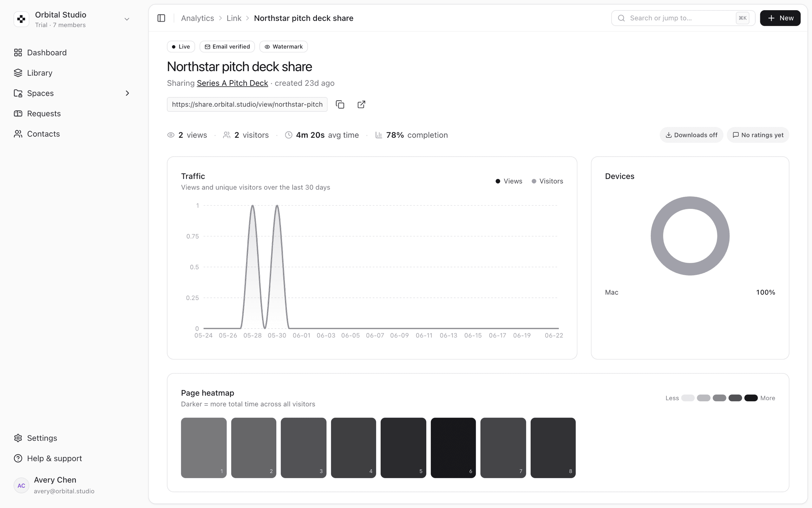812x508 pixels.
Task: Open Avery Chen account profile
Action: 72,485
